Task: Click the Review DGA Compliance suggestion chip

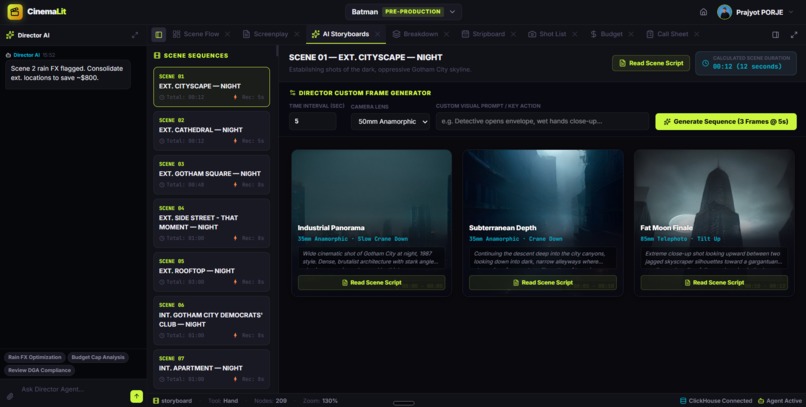Action: 39,370
